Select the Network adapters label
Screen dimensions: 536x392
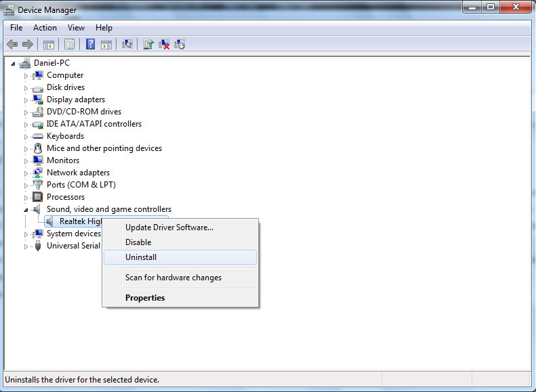click(x=79, y=173)
